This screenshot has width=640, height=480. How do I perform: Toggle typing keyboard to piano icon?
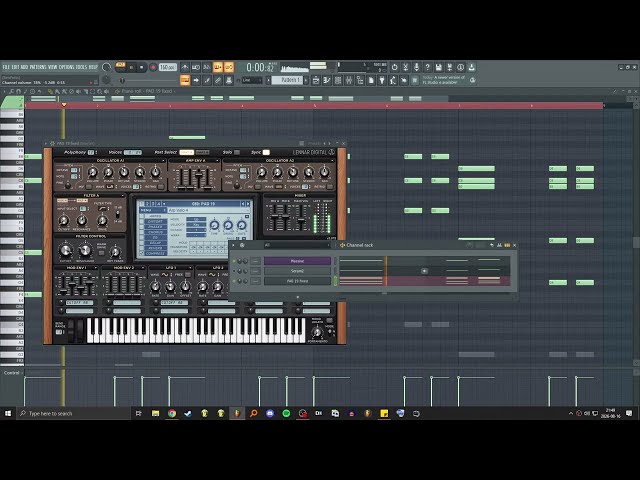[x=185, y=80]
